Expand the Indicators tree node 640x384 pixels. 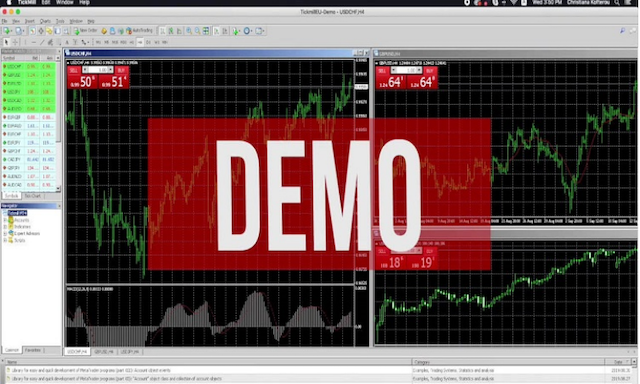[5, 226]
